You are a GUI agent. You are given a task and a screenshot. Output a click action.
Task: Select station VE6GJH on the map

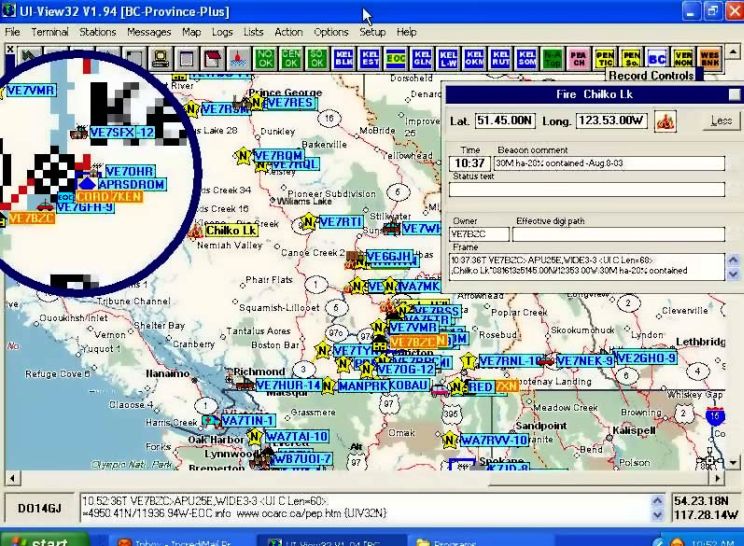click(388, 256)
